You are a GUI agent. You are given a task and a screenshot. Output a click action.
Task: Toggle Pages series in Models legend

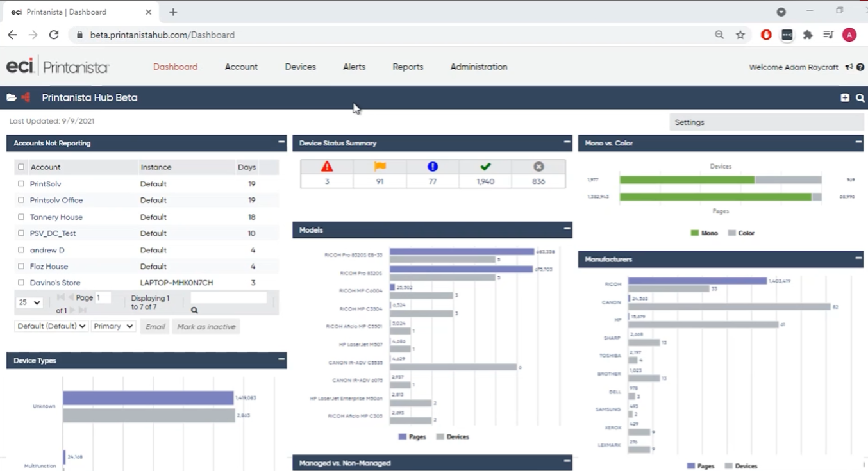(x=412, y=436)
